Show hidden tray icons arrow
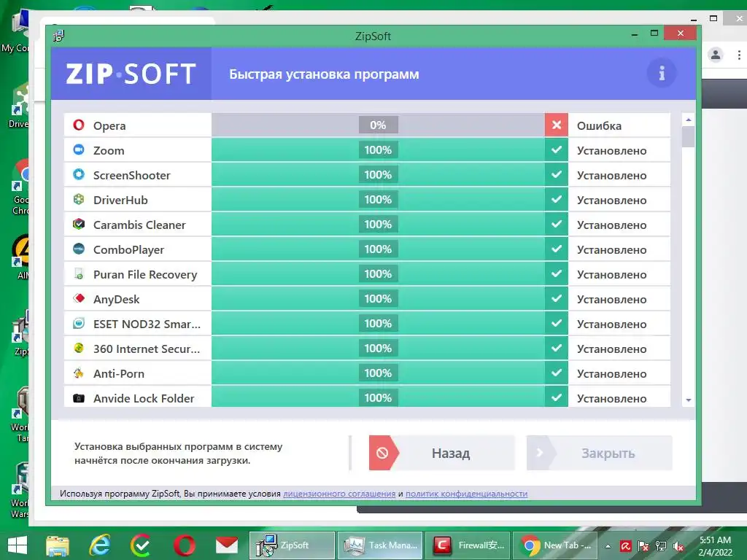Image resolution: width=747 pixels, height=560 pixels. click(608, 546)
